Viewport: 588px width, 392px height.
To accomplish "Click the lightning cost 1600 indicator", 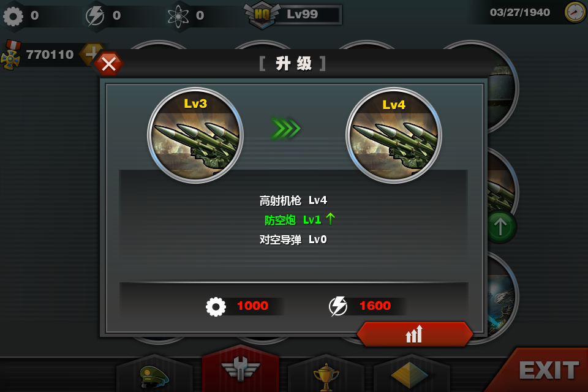I will click(x=360, y=306).
